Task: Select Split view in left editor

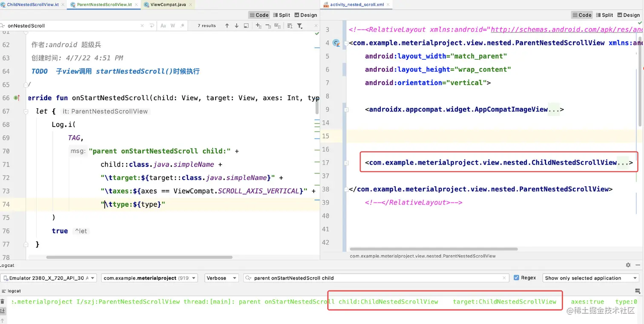Action: pyautogui.click(x=282, y=15)
